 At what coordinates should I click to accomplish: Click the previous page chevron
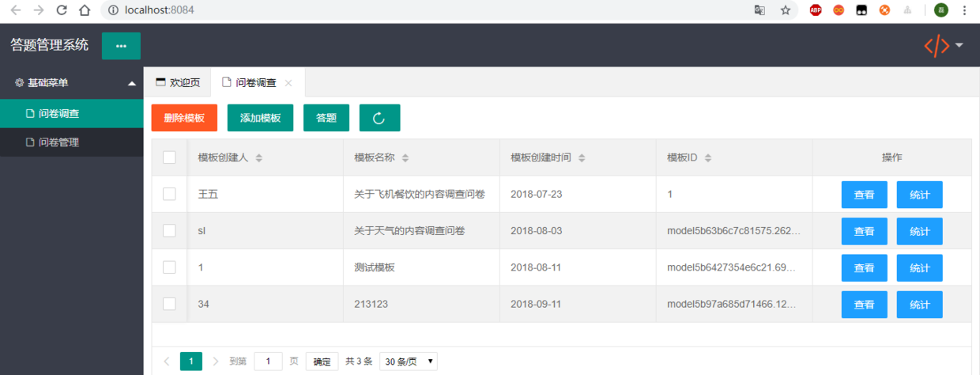point(167,362)
